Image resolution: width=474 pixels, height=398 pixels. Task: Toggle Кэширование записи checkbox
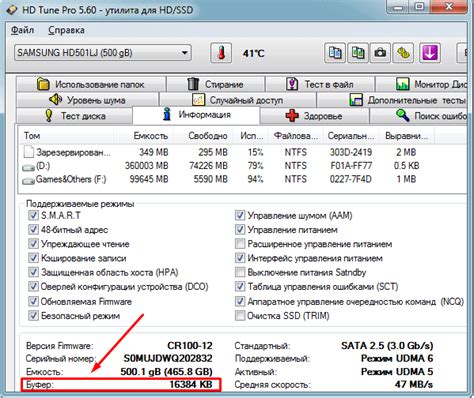33,258
